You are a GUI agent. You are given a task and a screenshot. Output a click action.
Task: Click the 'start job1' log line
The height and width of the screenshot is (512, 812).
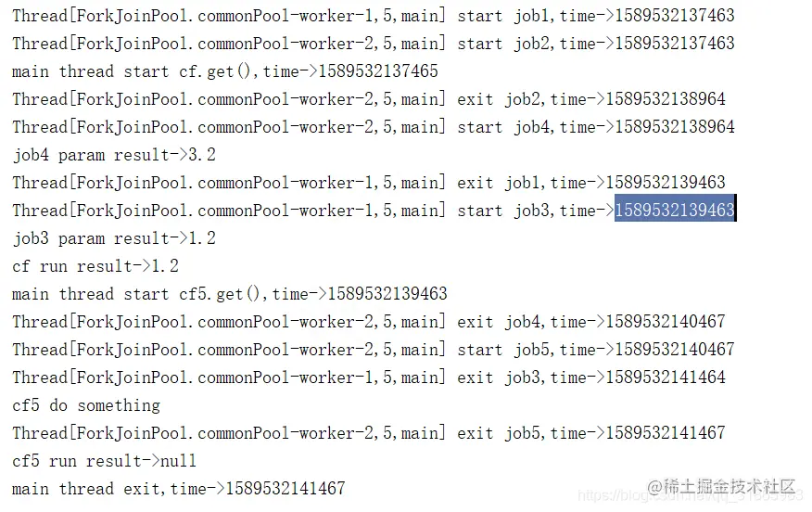point(374,15)
